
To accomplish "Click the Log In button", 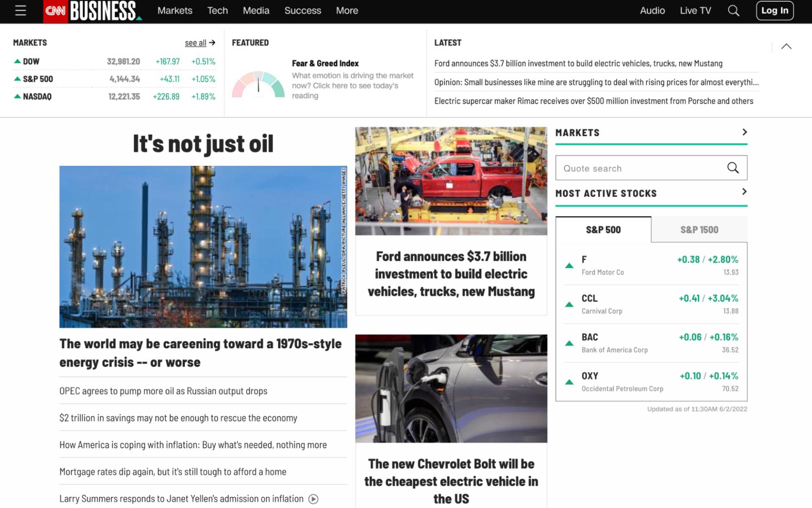I will coord(774,11).
